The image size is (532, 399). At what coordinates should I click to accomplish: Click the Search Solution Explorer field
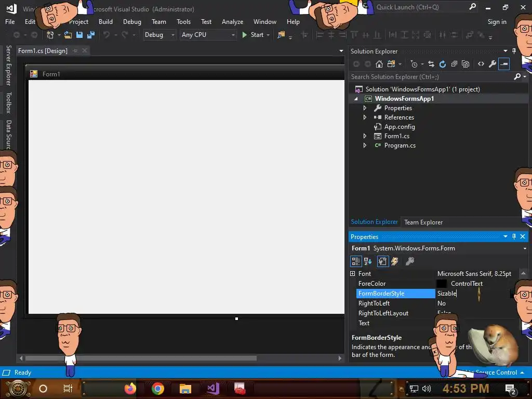point(431,77)
